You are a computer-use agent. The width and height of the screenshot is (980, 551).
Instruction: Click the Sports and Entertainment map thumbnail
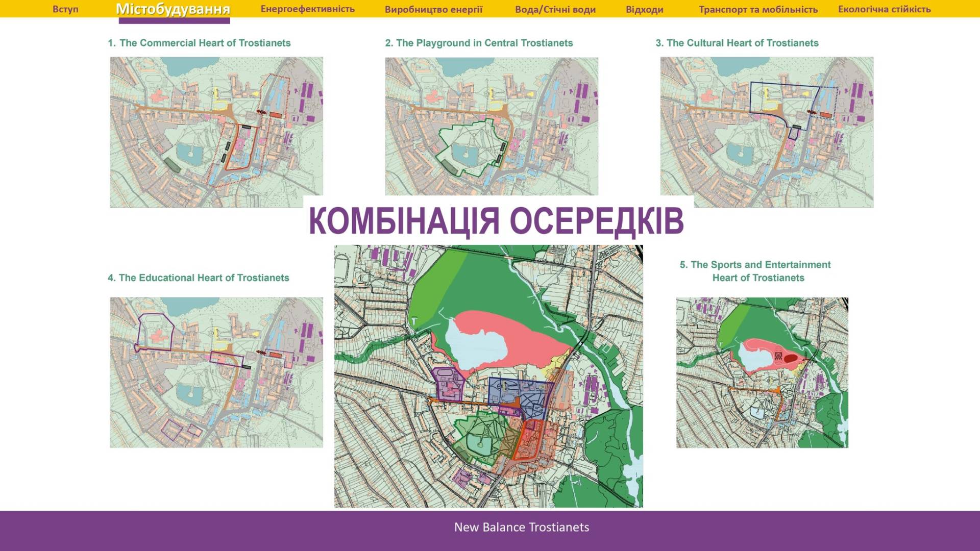tap(762, 372)
